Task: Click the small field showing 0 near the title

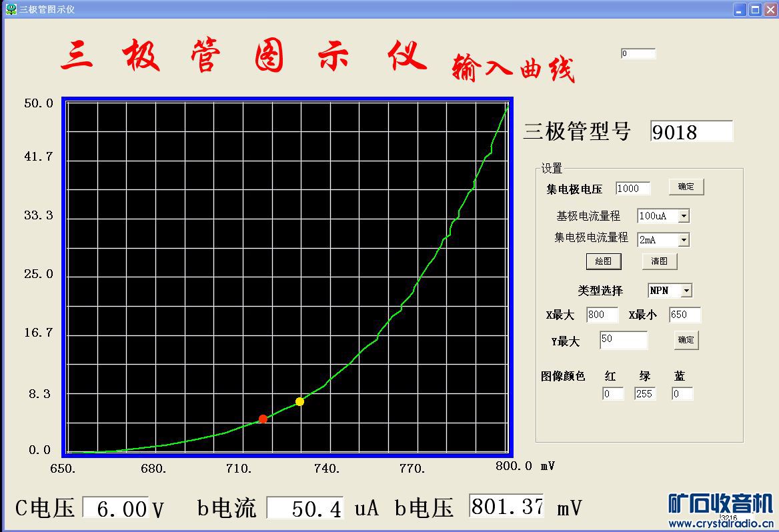Action: coord(638,53)
